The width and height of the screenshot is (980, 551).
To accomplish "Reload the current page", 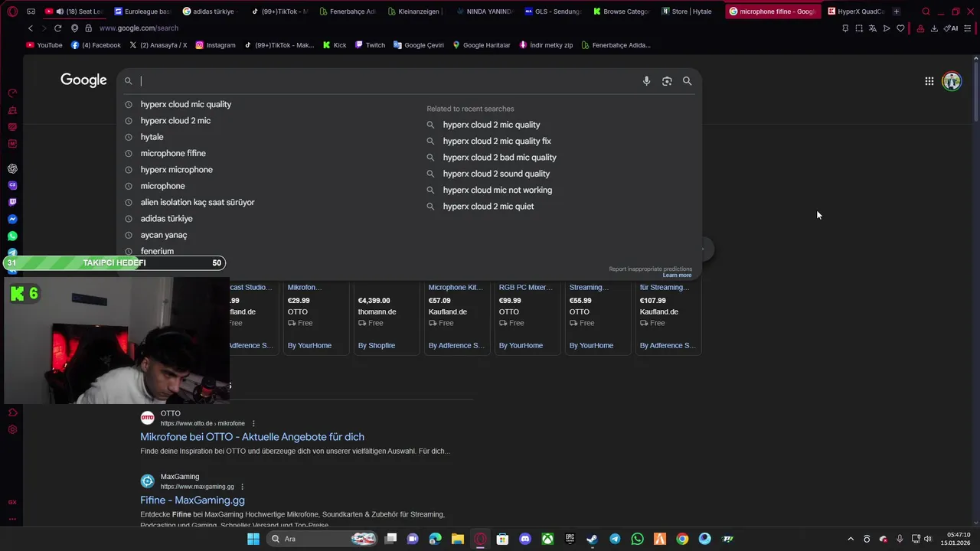I will pos(57,28).
